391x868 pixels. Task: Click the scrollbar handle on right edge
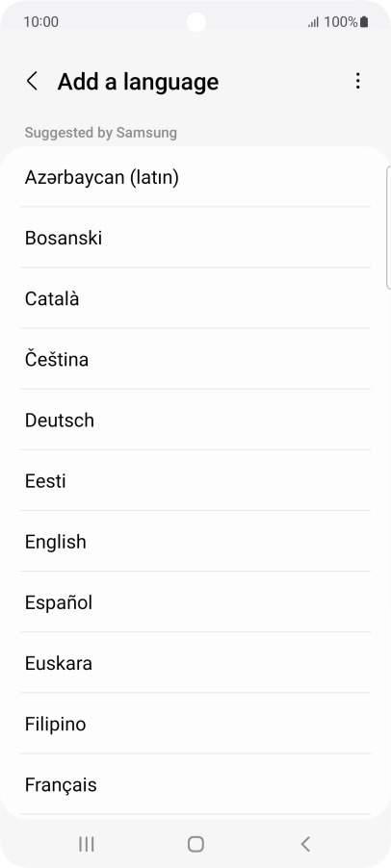click(x=388, y=227)
